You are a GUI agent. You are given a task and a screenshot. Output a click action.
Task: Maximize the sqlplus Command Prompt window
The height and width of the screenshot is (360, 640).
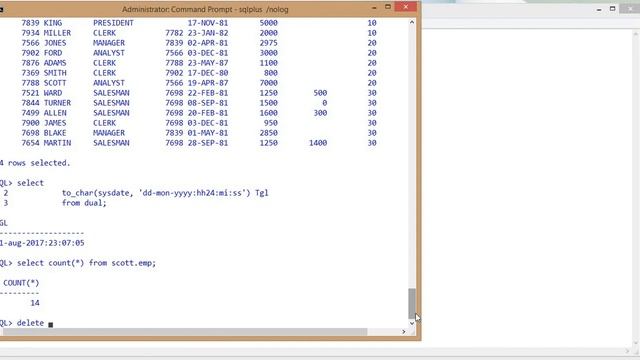[x=388, y=7]
